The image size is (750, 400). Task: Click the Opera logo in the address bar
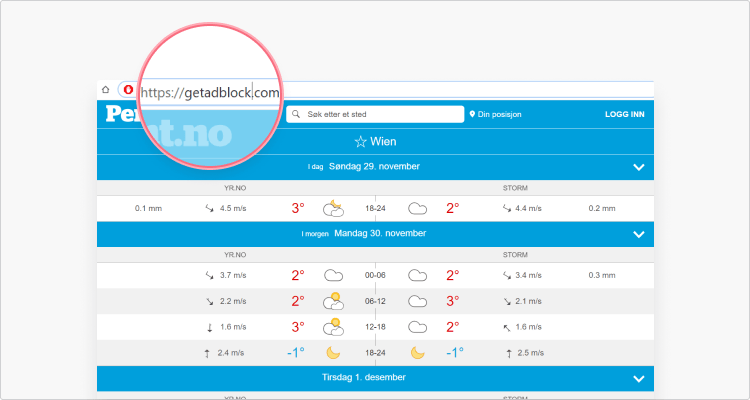click(x=128, y=89)
